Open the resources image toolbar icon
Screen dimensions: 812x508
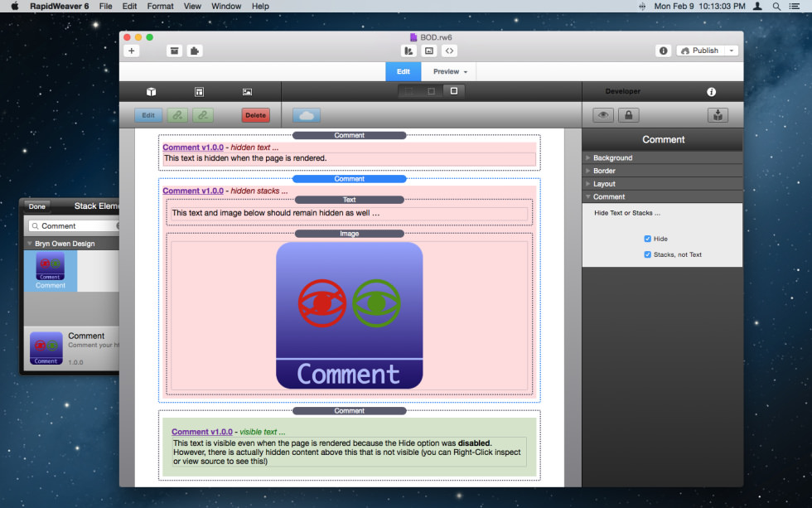click(429, 51)
